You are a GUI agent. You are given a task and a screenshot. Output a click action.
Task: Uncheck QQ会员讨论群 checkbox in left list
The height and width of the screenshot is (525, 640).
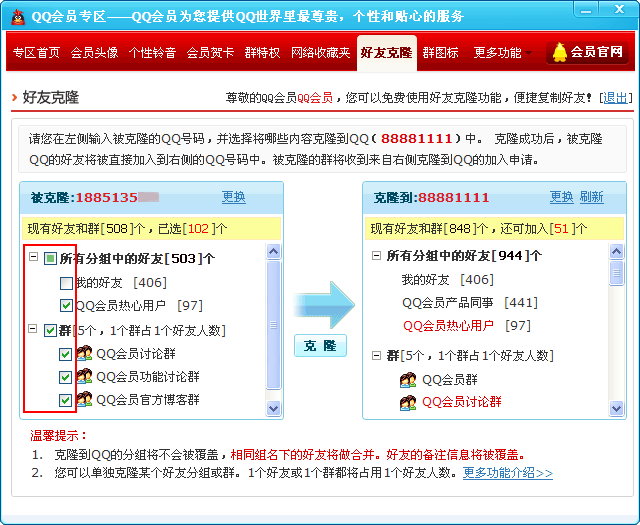(x=65, y=354)
